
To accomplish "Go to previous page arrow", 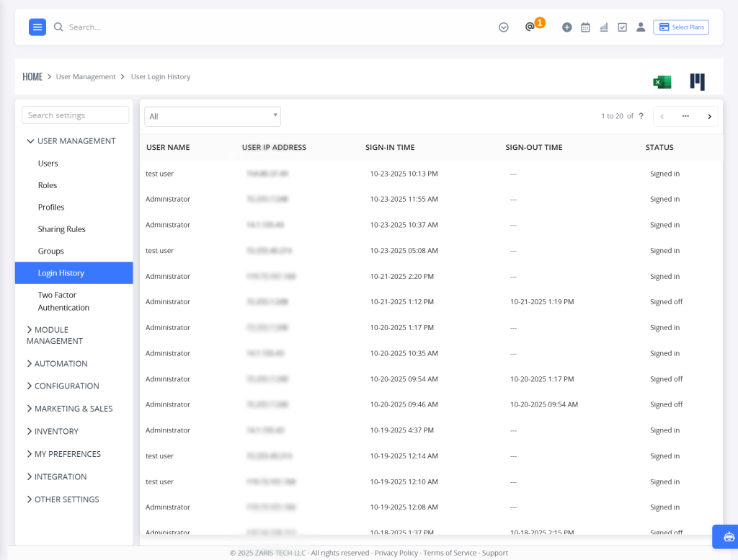I will click(662, 117).
